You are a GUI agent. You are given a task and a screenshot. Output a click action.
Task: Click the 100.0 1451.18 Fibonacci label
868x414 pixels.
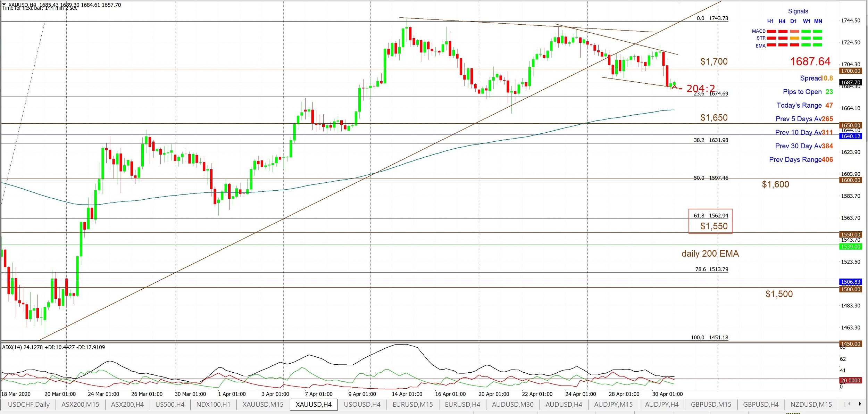[x=709, y=338]
